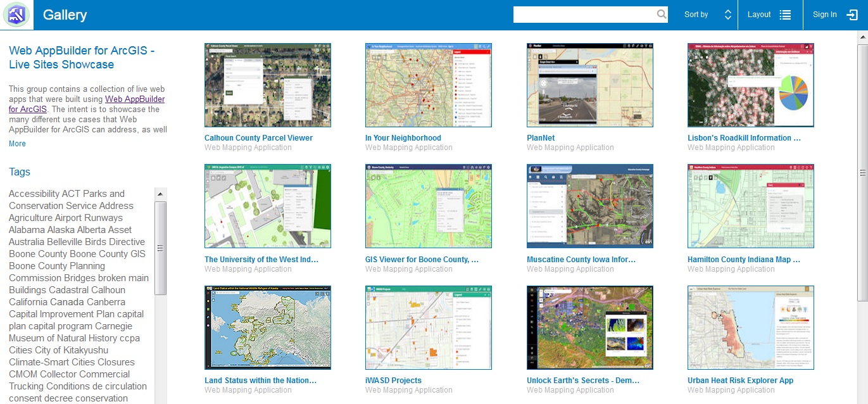Open the Sort by dropdown
Viewport: 868px width, 404px height.
[708, 15]
